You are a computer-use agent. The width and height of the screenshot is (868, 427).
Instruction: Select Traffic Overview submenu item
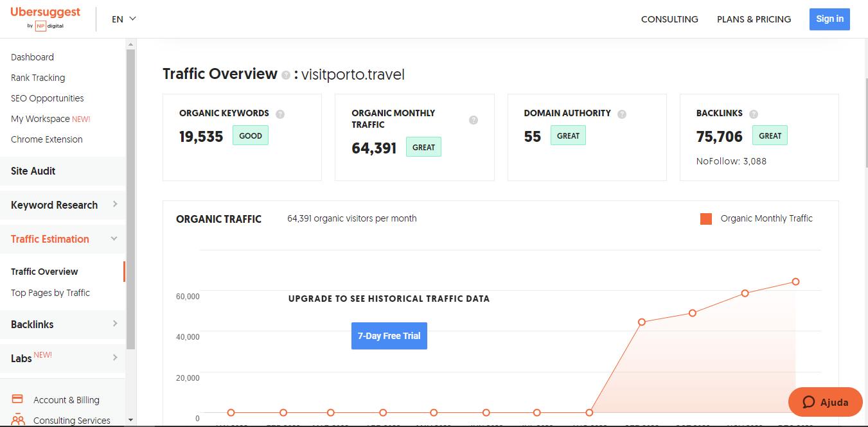coord(44,272)
